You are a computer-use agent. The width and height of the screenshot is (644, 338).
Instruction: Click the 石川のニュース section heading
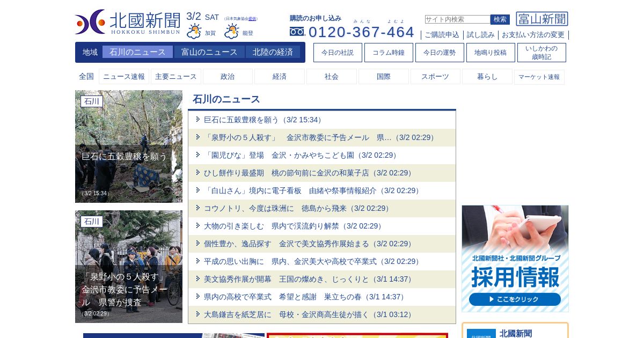226,99
